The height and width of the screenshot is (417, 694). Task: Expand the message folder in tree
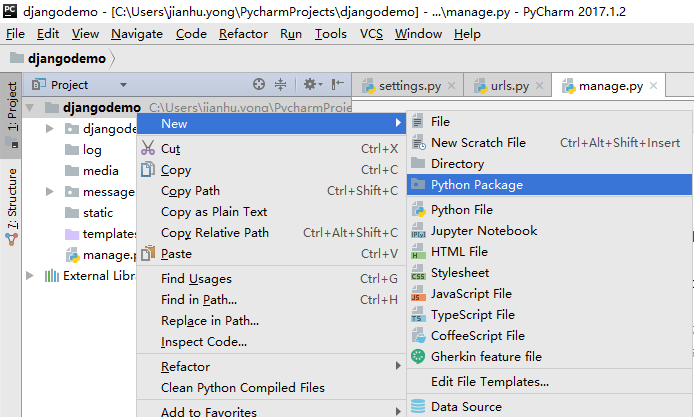(50, 192)
